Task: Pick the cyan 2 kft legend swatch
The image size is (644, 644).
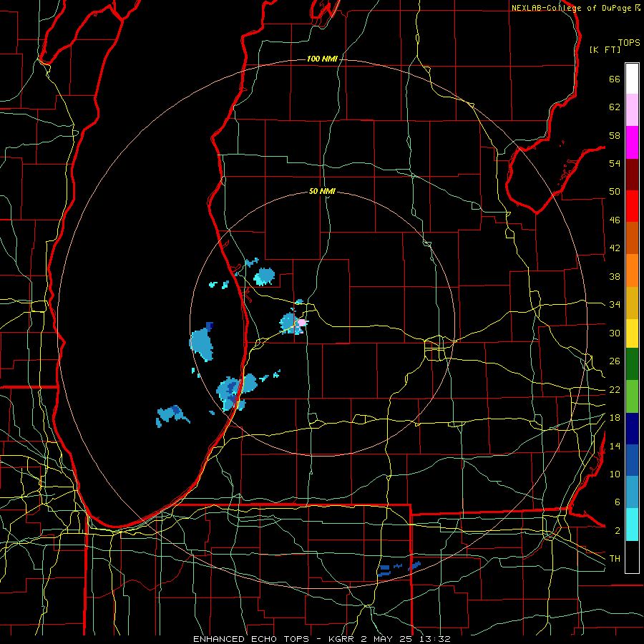Action: pyautogui.click(x=632, y=525)
